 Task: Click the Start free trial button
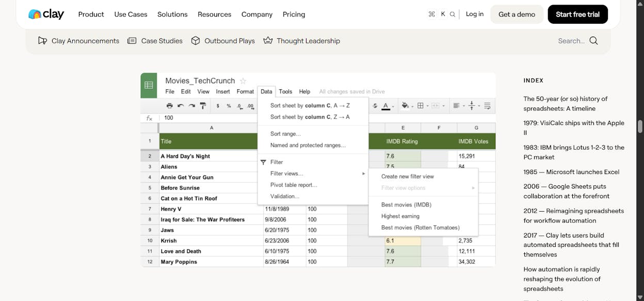pos(577,14)
